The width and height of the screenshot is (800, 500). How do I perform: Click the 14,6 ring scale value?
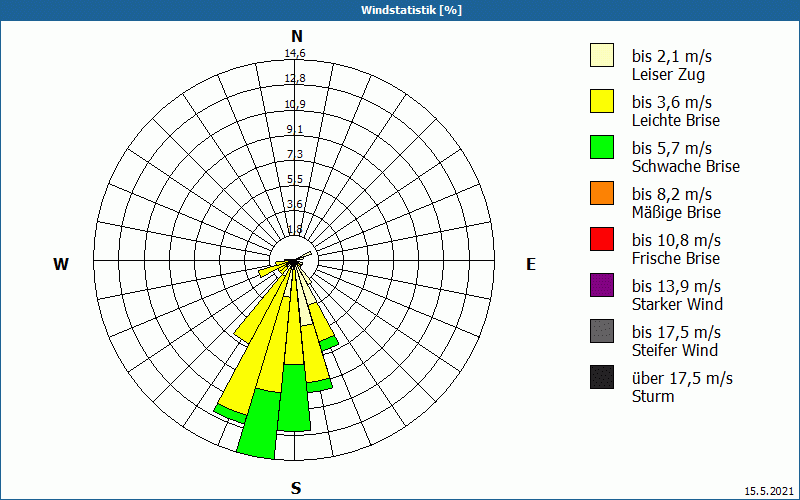[295, 53]
